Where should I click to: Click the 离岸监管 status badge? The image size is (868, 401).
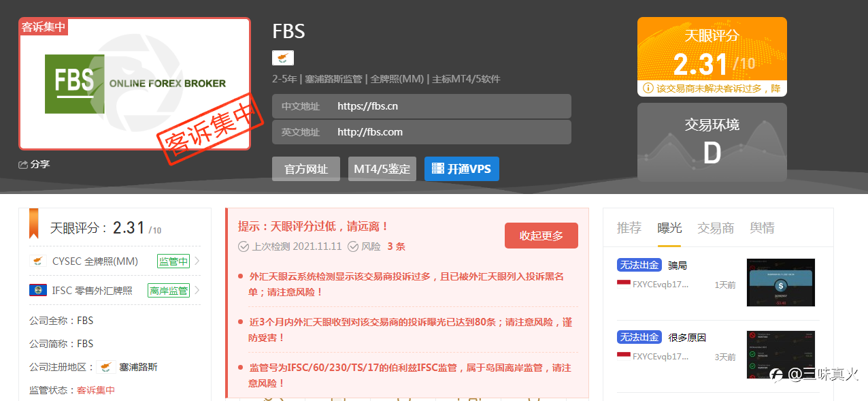tap(169, 291)
